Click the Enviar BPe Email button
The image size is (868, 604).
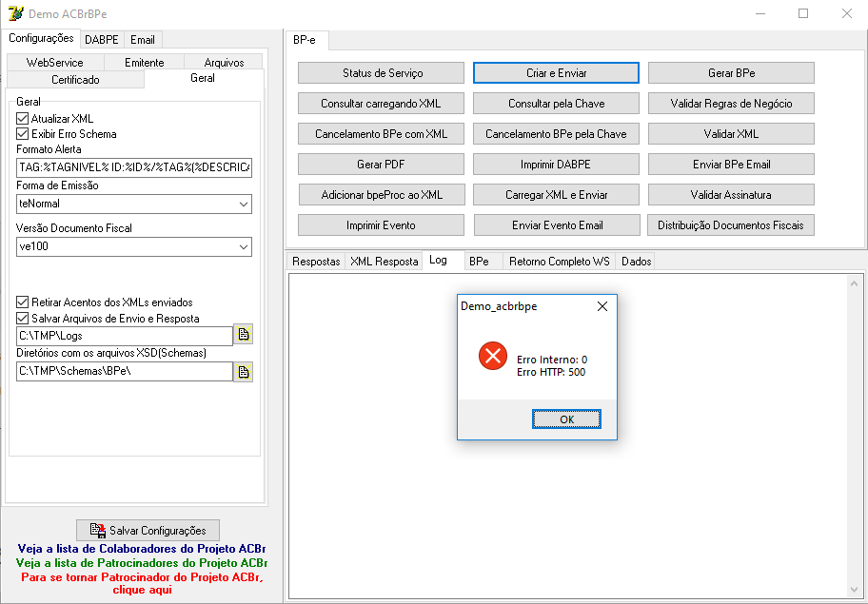[731, 165]
